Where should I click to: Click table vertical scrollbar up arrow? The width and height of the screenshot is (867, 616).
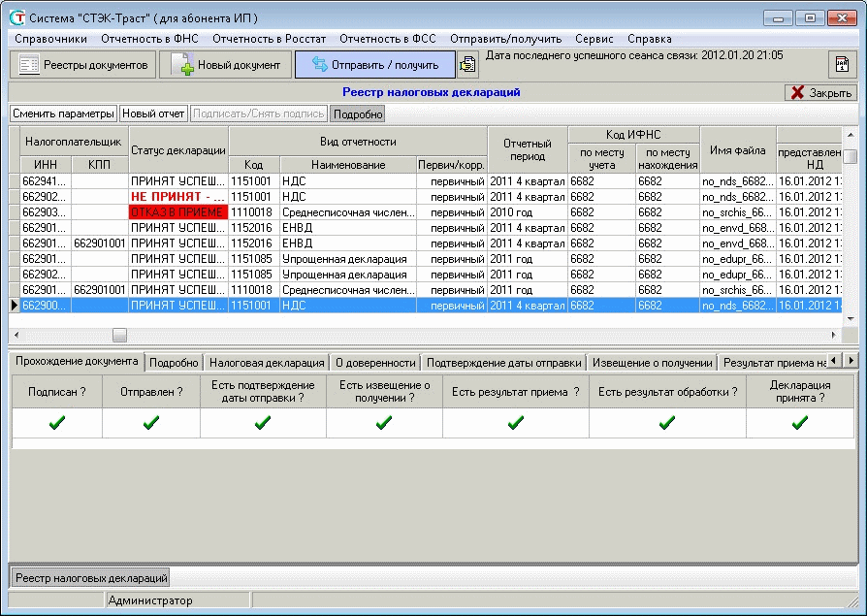click(850, 135)
